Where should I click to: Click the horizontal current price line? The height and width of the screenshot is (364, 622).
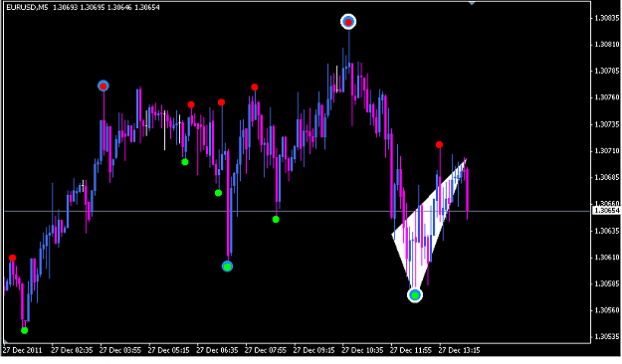298,212
